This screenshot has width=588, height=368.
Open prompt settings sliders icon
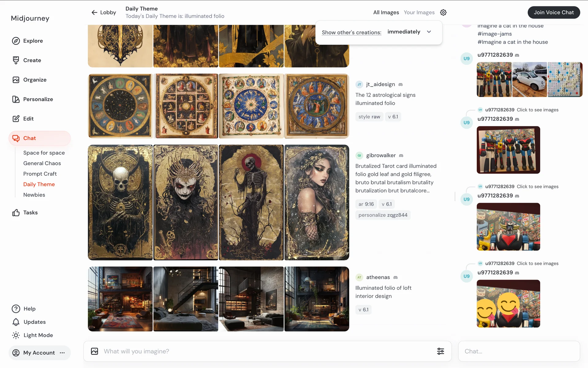[x=440, y=351]
